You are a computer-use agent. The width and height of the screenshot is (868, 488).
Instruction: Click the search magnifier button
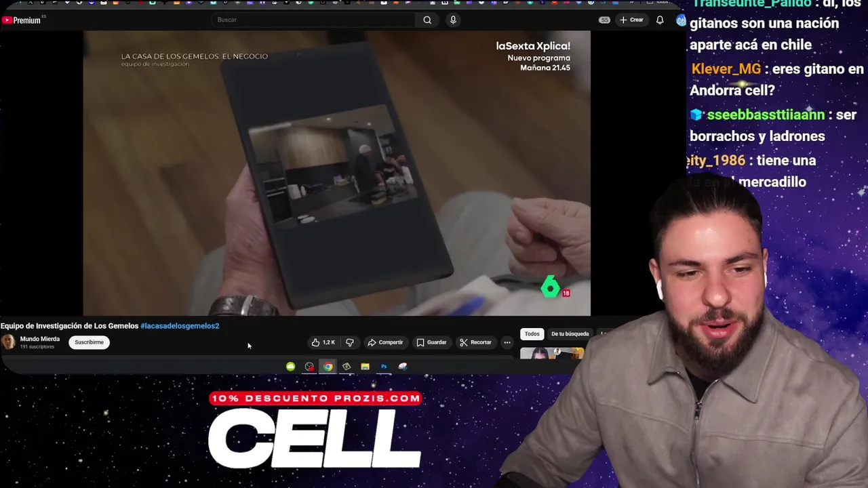(x=427, y=20)
